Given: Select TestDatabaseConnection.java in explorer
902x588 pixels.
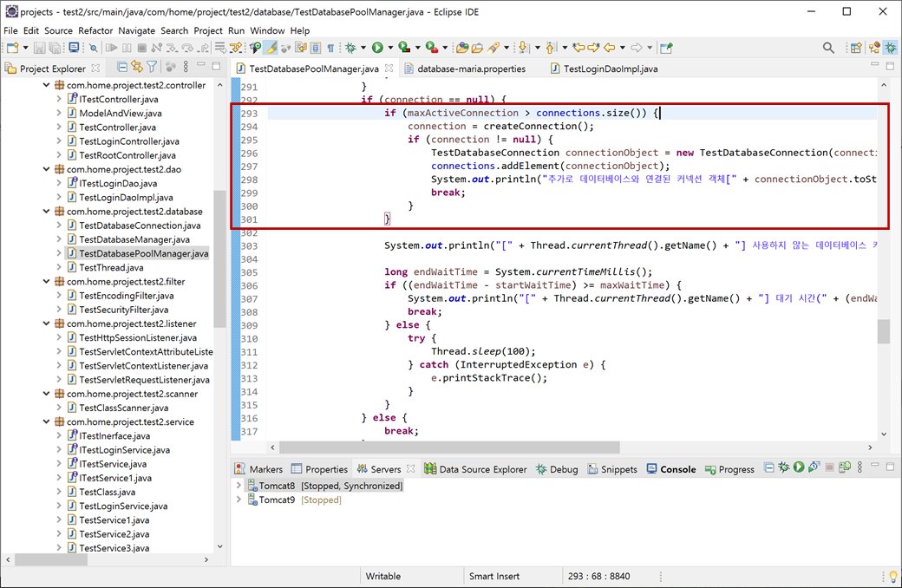Looking at the screenshot, I should tap(140, 225).
